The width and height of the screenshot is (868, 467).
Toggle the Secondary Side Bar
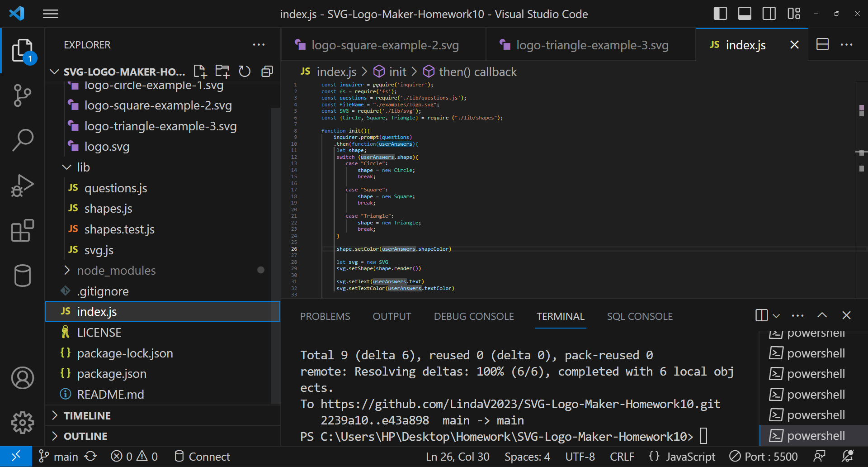point(769,14)
